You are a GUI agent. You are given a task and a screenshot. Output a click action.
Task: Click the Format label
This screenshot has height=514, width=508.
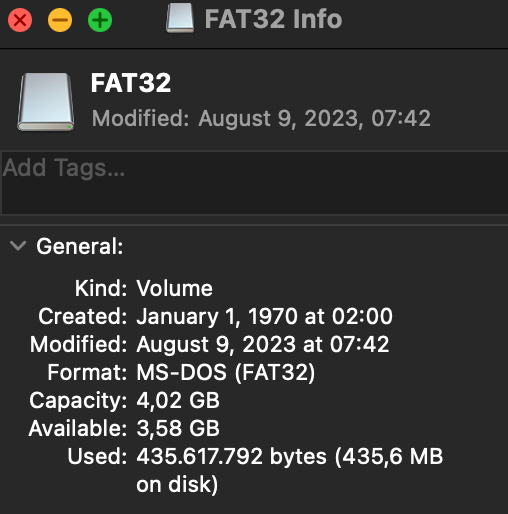click(x=87, y=372)
